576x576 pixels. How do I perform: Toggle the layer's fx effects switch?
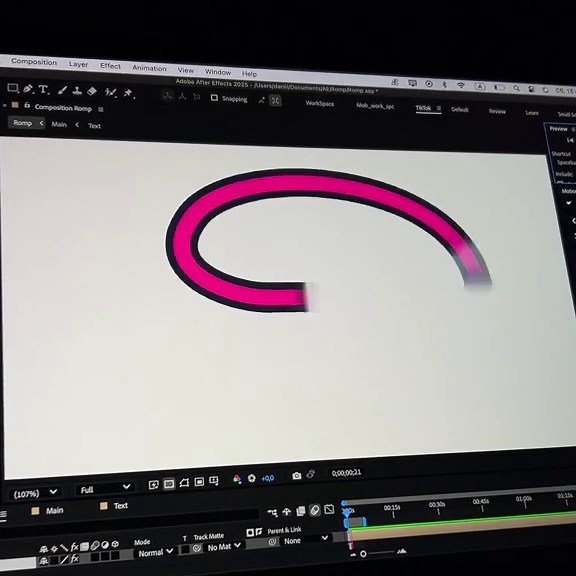[x=74, y=559]
